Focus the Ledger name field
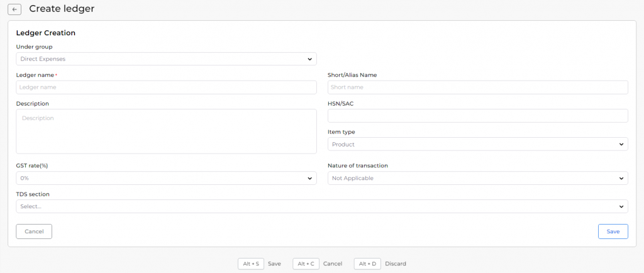 point(166,87)
